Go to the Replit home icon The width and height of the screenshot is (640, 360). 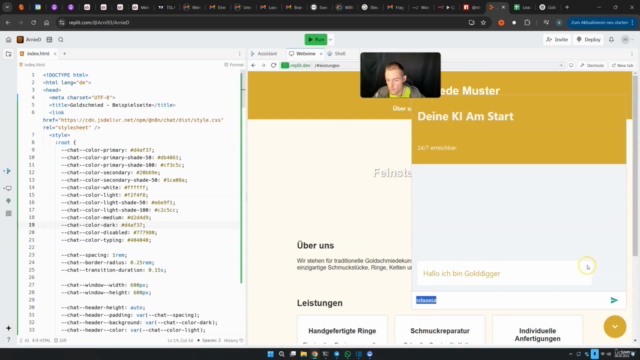[x=8, y=40]
